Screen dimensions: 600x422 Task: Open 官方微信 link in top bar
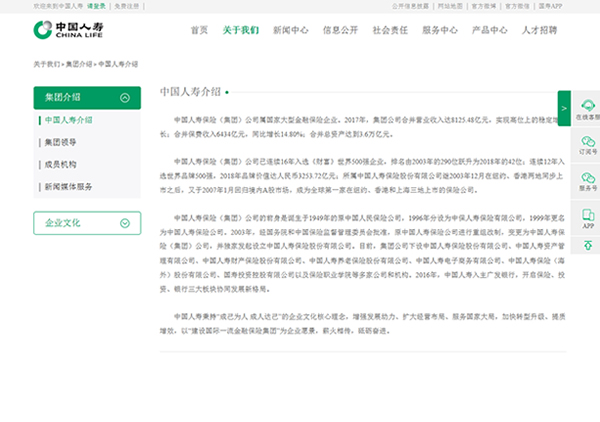point(517,6)
